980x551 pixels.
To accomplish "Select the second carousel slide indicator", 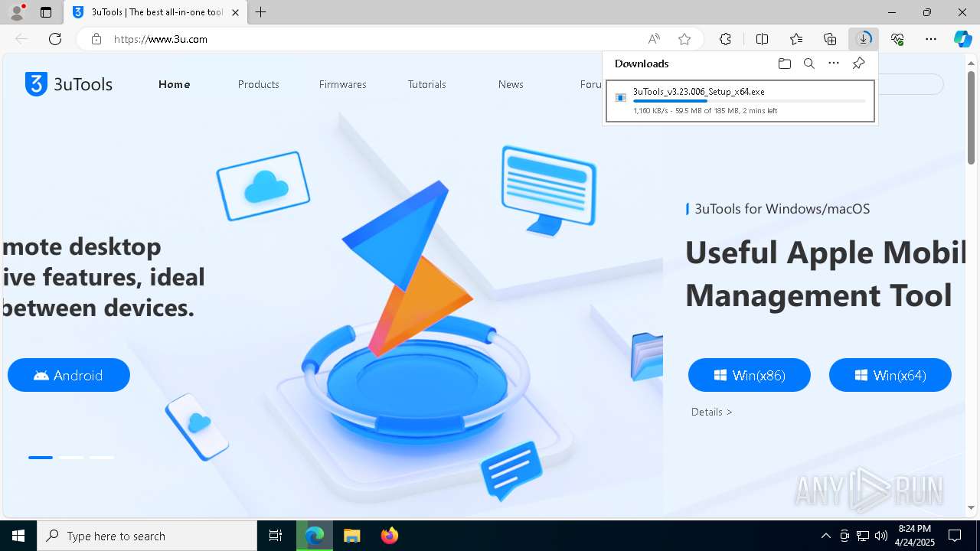I will click(x=71, y=458).
